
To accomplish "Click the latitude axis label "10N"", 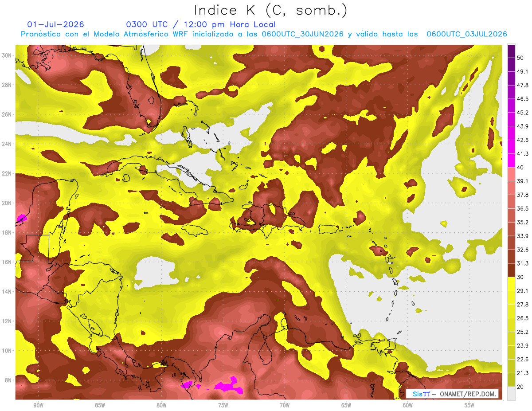I will (x=7, y=351).
